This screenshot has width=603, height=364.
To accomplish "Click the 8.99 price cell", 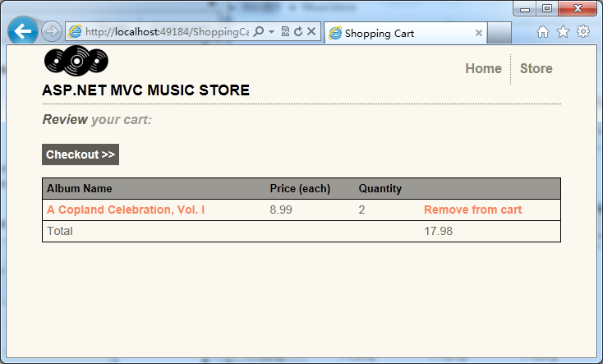I will point(281,210).
